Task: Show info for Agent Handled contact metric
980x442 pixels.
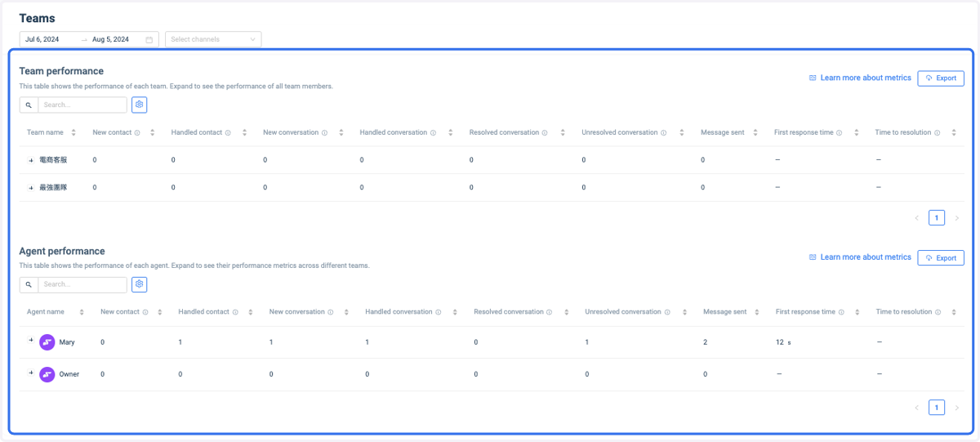Action: [235, 312]
